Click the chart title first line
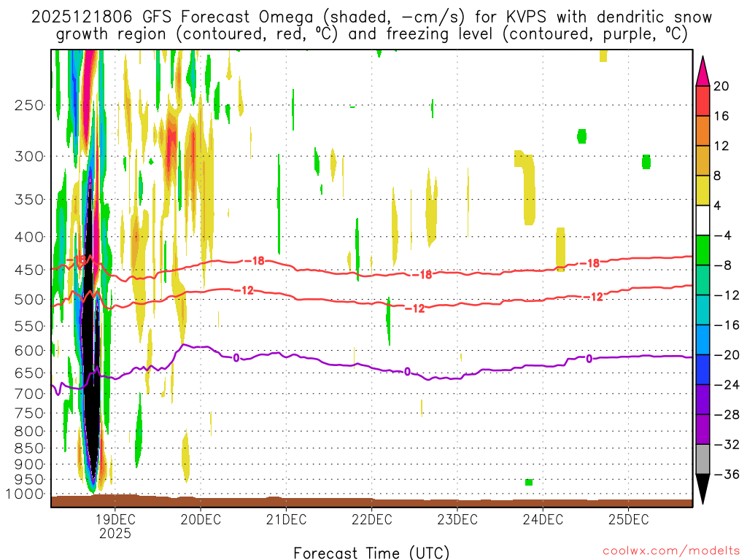The width and height of the screenshot is (747, 560). click(x=371, y=17)
